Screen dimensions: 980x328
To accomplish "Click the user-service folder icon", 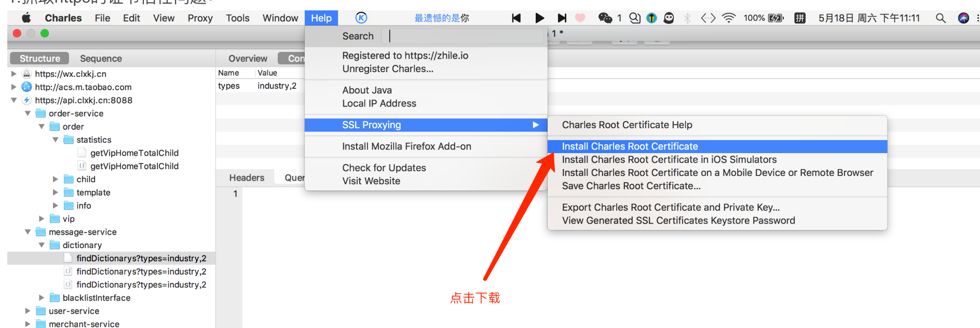I will coord(40,311).
